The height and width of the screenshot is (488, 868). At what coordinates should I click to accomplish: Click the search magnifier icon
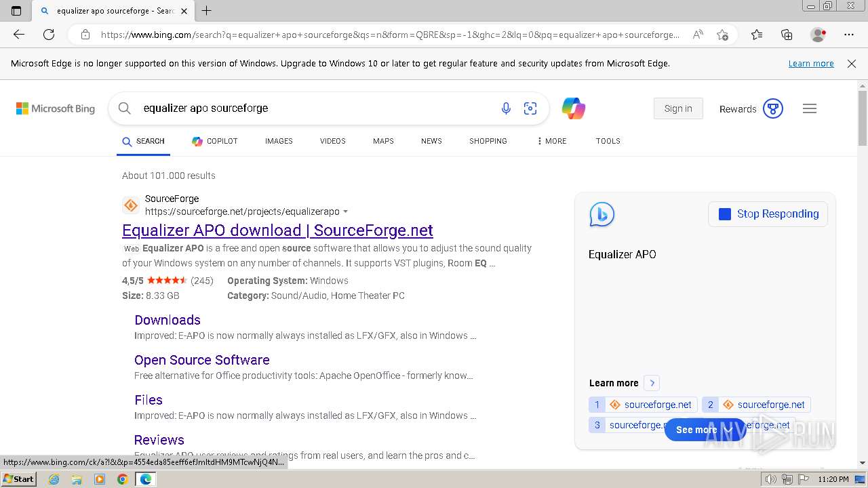tap(124, 108)
